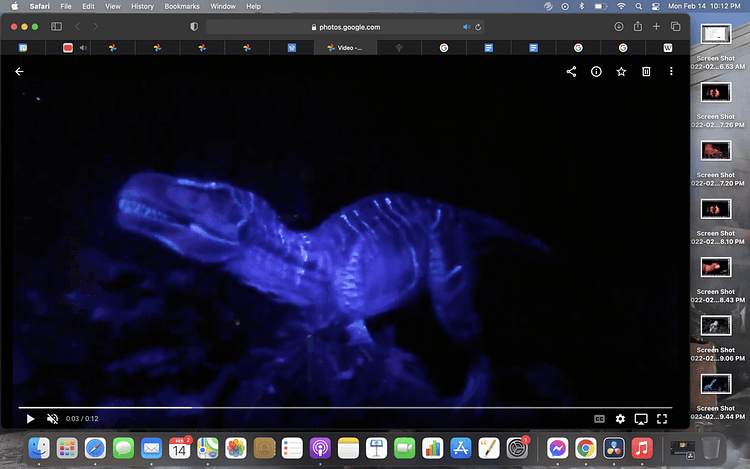Screen dimensions: 750x469
Task: Open the View menu
Action: click(x=112, y=6)
